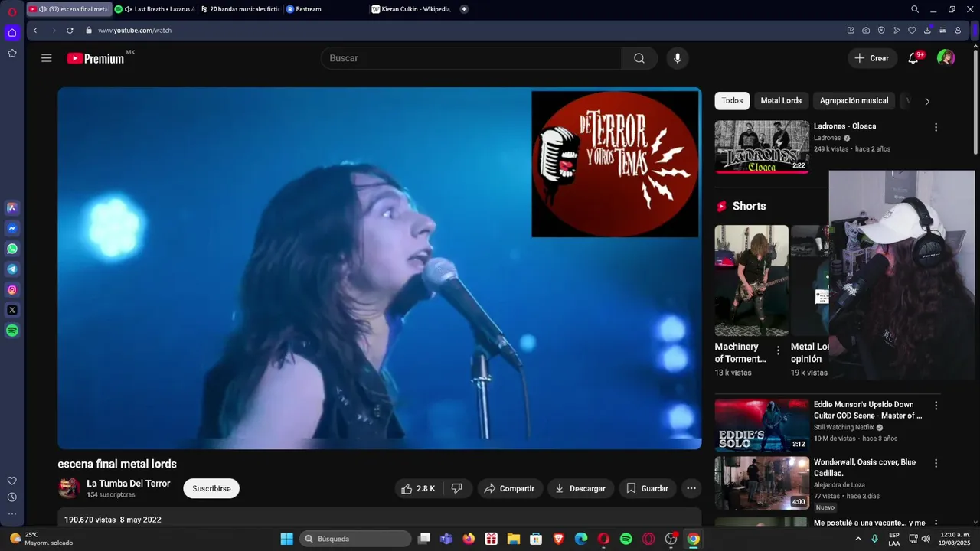Select the Metal Lords filter chip
980x551 pixels.
point(781,101)
